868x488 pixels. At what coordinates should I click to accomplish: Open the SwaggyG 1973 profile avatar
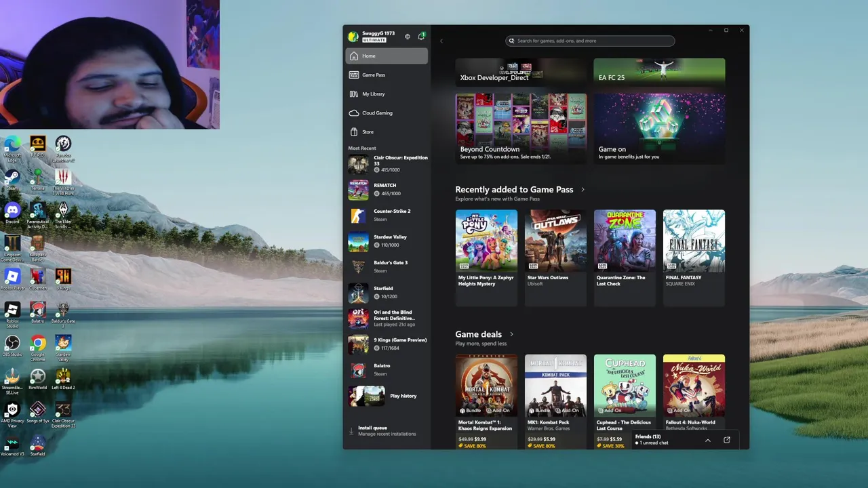[x=353, y=37]
